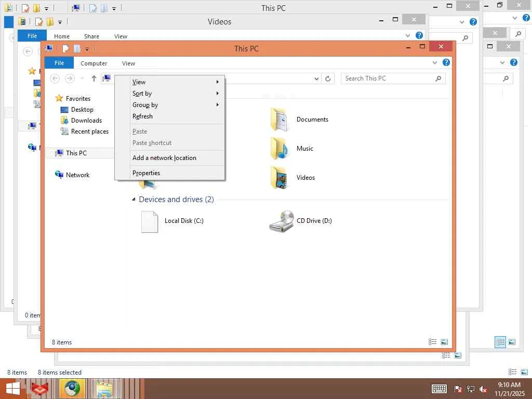
Task: Choose Refresh from the context menu
Action: click(170, 116)
